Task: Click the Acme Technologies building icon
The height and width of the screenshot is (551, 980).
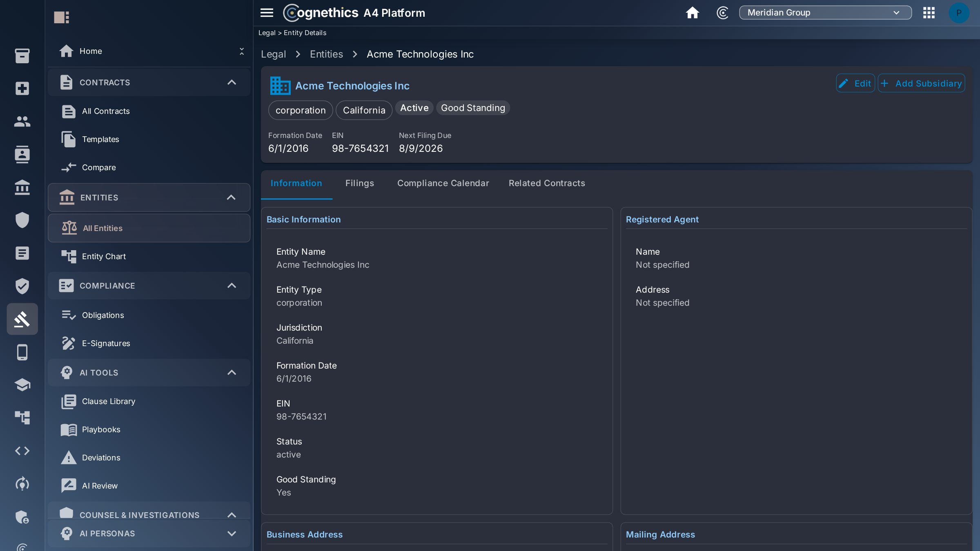Action: coord(280,86)
